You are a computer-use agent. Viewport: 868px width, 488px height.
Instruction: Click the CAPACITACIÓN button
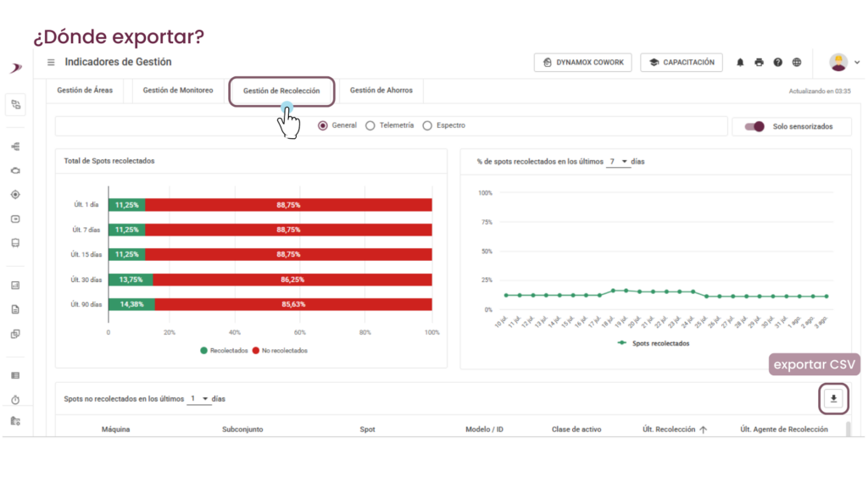(682, 63)
